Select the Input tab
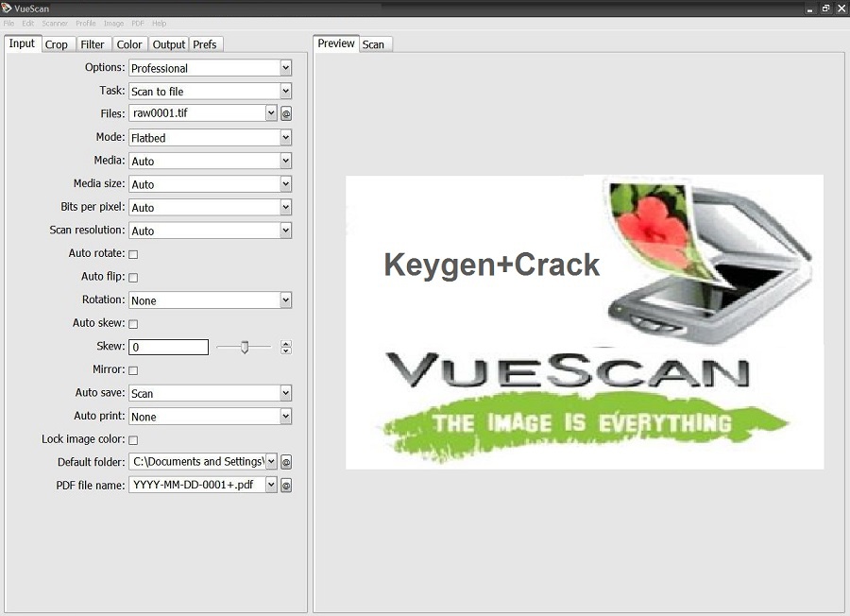This screenshot has width=850, height=616. coord(23,43)
